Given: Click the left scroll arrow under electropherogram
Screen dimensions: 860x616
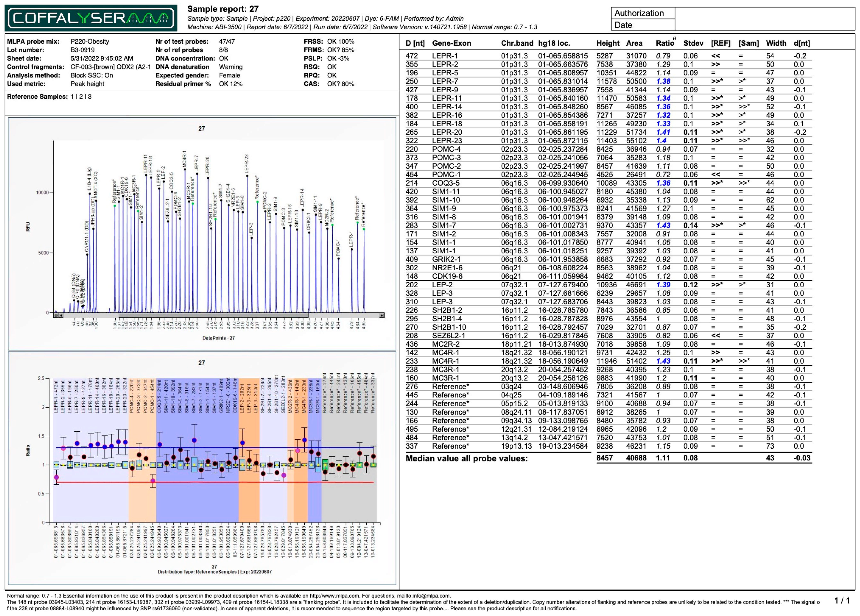Looking at the screenshot, I should coord(61,315).
